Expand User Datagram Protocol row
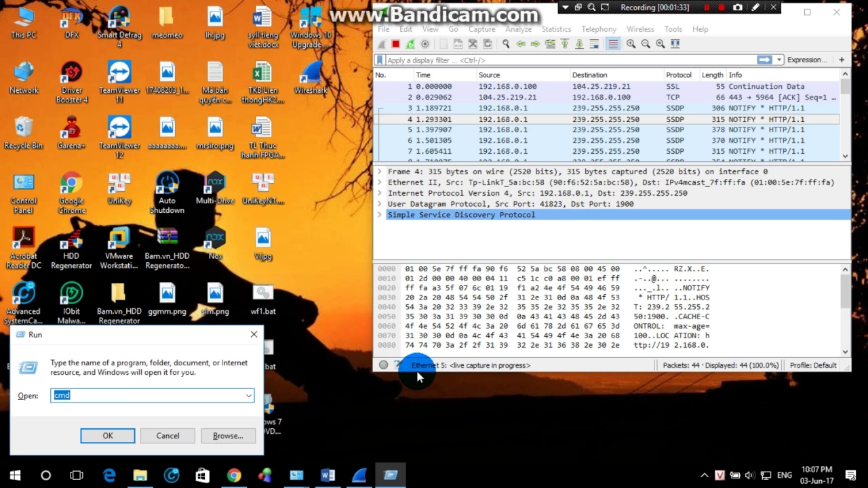This screenshot has height=488, width=868. pyautogui.click(x=380, y=204)
